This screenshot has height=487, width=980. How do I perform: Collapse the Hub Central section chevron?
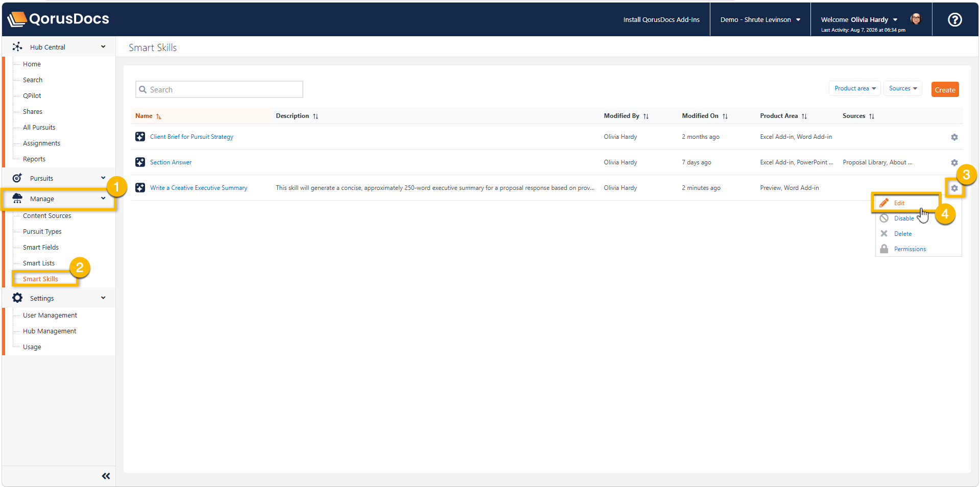(103, 46)
